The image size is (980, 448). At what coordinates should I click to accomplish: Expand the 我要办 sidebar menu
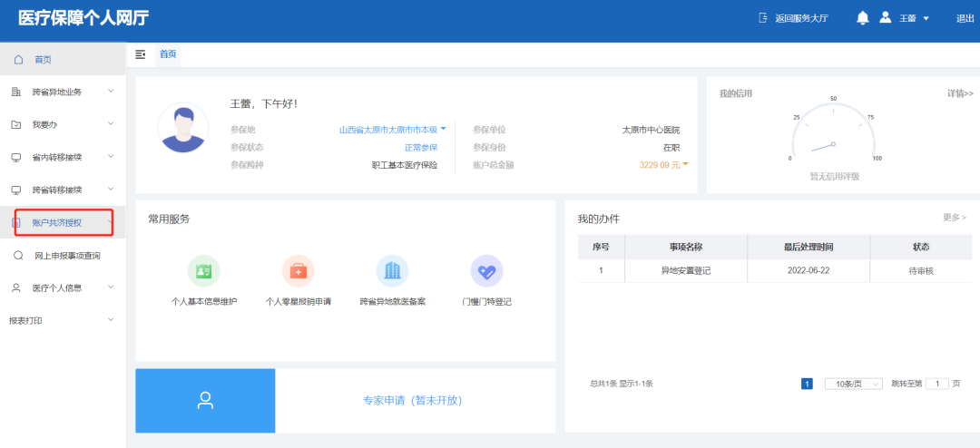click(62, 124)
